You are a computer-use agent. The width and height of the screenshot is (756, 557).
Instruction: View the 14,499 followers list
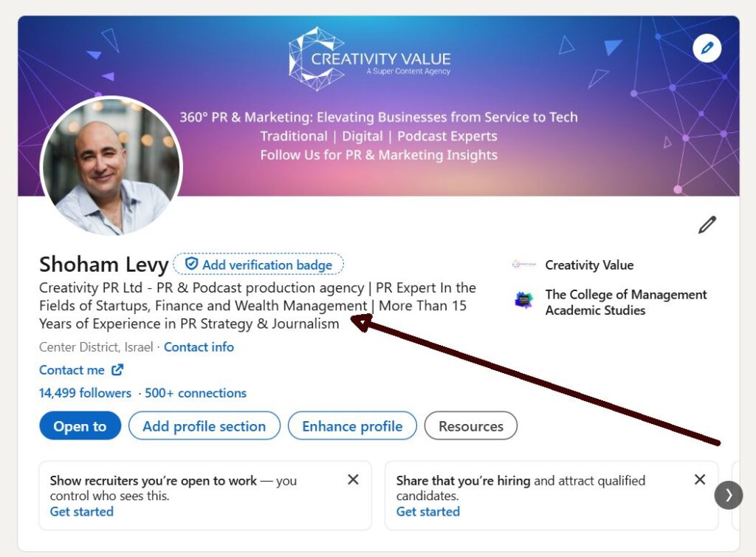point(86,393)
